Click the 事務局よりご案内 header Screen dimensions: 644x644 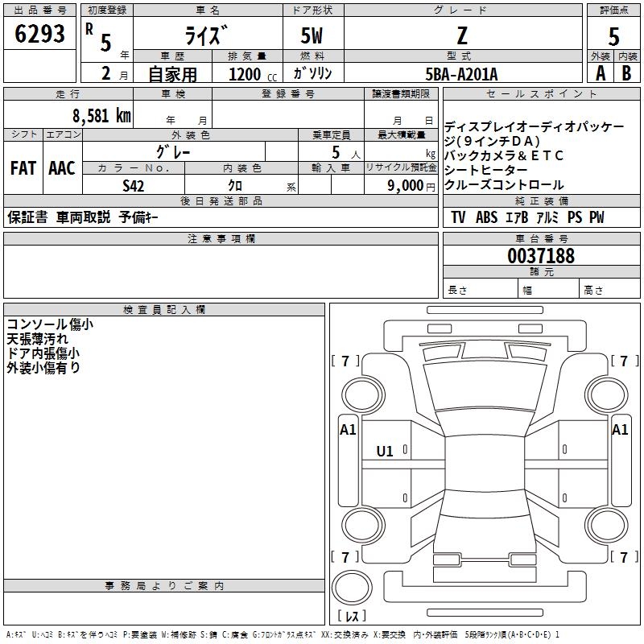pyautogui.click(x=164, y=586)
